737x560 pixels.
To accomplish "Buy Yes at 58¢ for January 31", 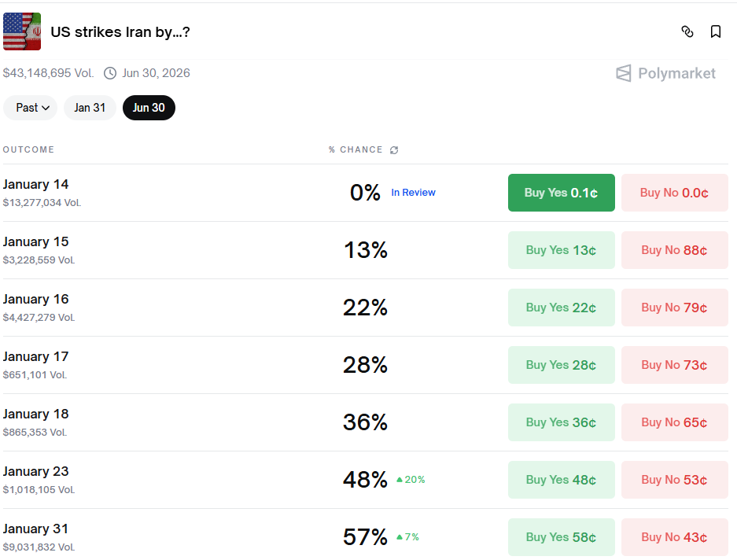I will click(561, 537).
